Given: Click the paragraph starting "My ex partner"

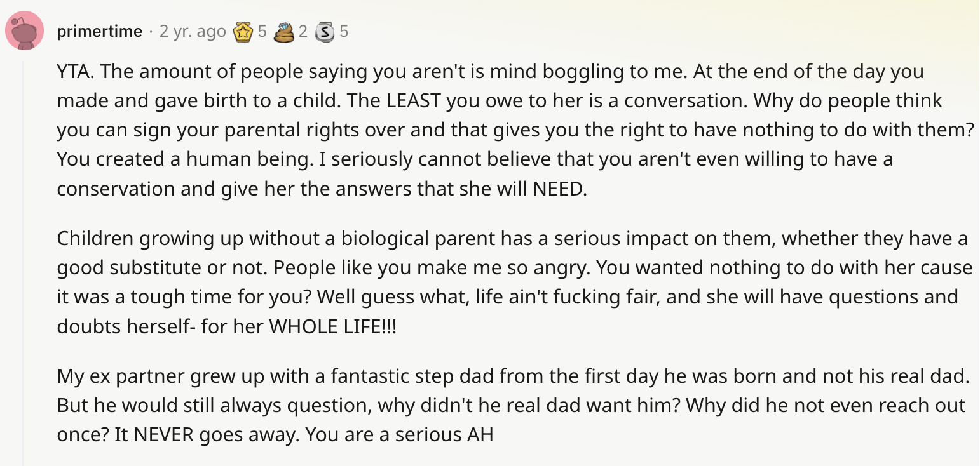Looking at the screenshot, I should tap(513, 406).
